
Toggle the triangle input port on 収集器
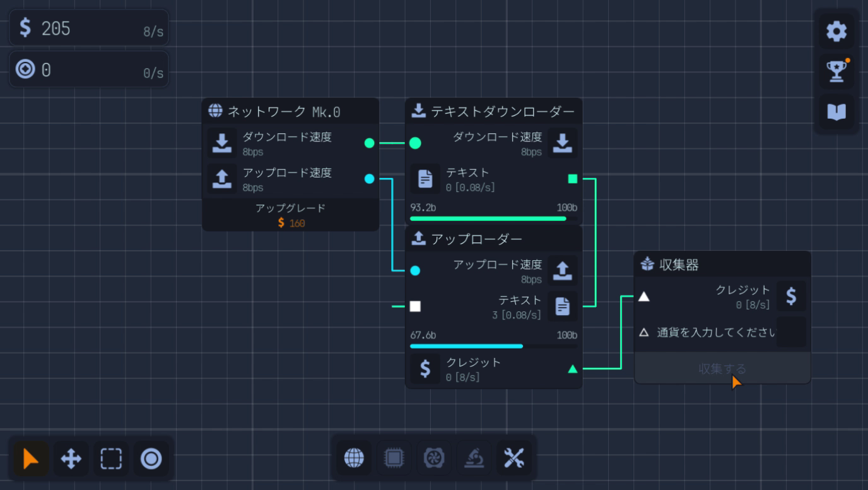point(645,297)
